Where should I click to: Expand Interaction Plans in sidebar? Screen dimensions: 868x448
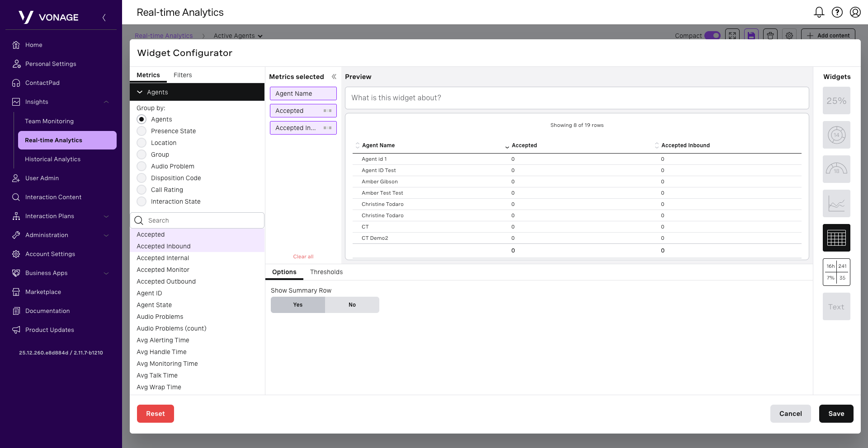point(106,216)
